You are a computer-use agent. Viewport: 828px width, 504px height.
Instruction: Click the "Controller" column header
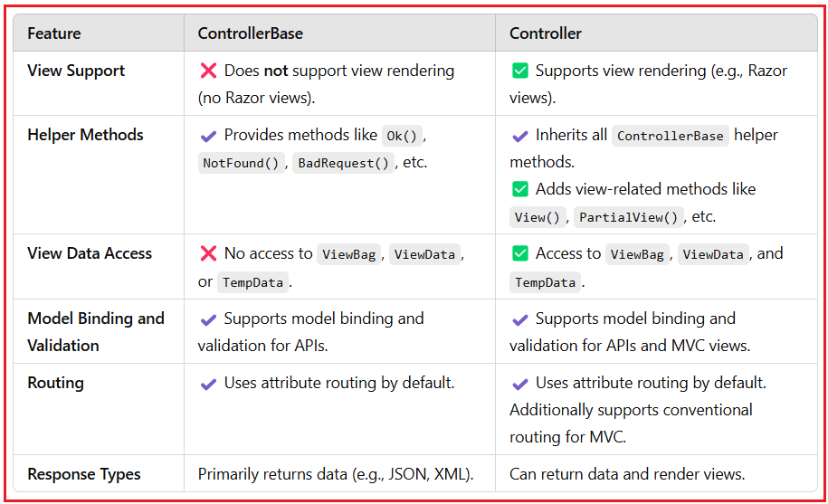pyautogui.click(x=546, y=33)
